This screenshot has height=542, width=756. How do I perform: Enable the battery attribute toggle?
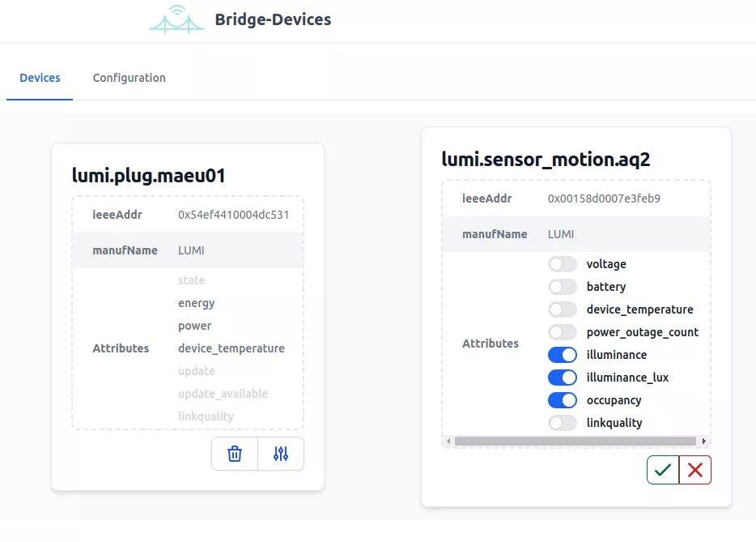tap(563, 286)
